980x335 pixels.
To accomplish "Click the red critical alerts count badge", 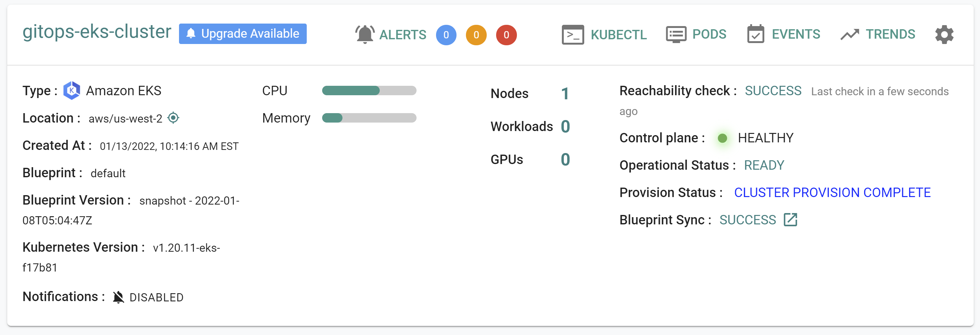I will (x=506, y=35).
